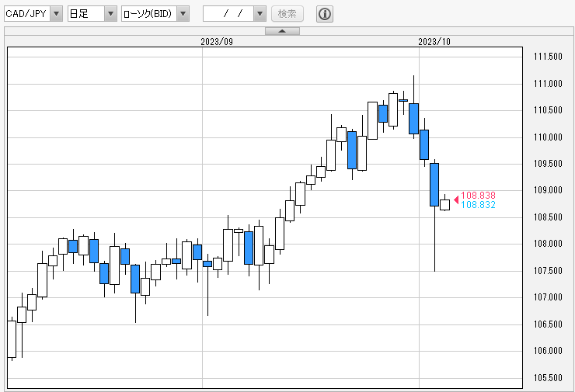Click the 111.500 price axis label
Screen dimensions: 575x392
tap(548, 57)
